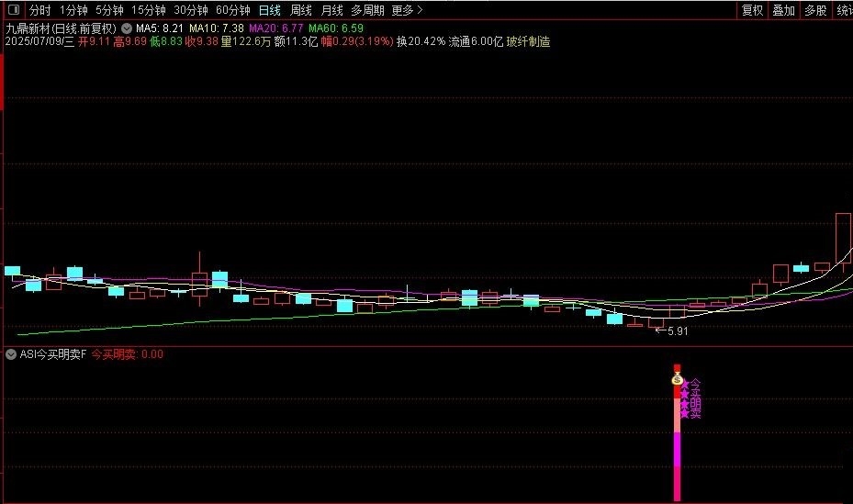Click the 幅0.29(3.19%) change value
This screenshot has height=504, width=853.
pyautogui.click(x=357, y=42)
